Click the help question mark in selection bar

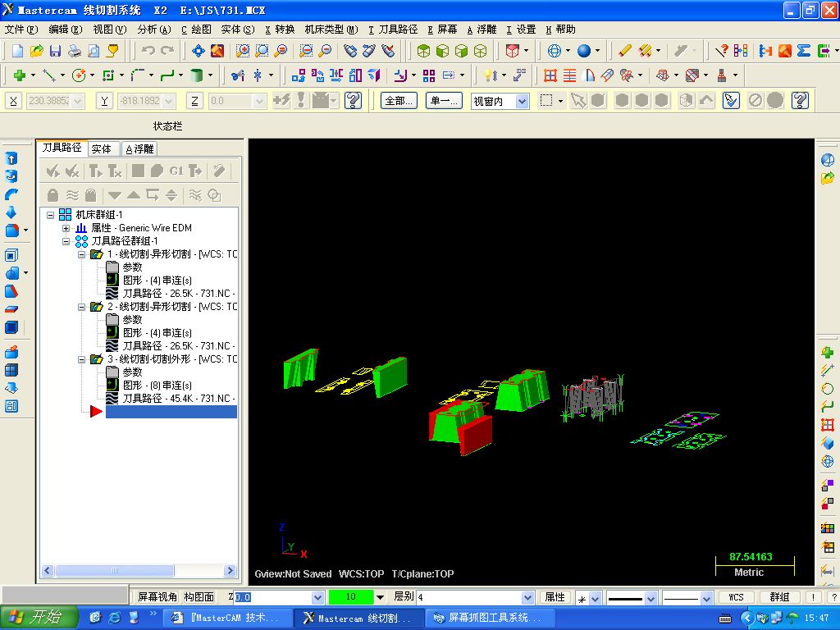coord(799,100)
